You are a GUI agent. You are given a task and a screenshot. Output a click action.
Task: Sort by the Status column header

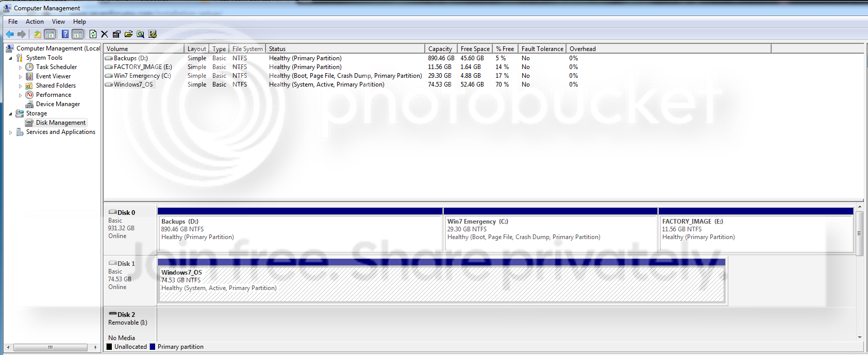(x=345, y=49)
